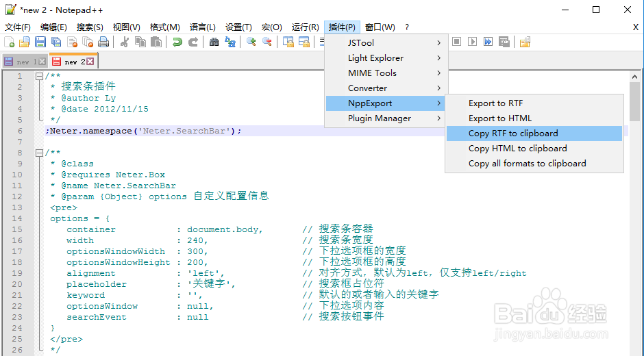Click the green Undo arrow
Screen dimensions: 644x356
coord(177,42)
